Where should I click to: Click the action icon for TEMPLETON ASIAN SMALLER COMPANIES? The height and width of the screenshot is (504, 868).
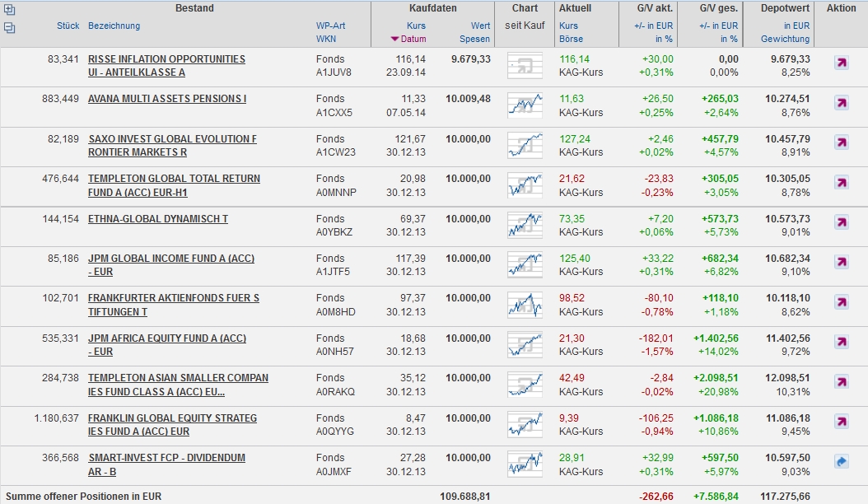pos(841,381)
